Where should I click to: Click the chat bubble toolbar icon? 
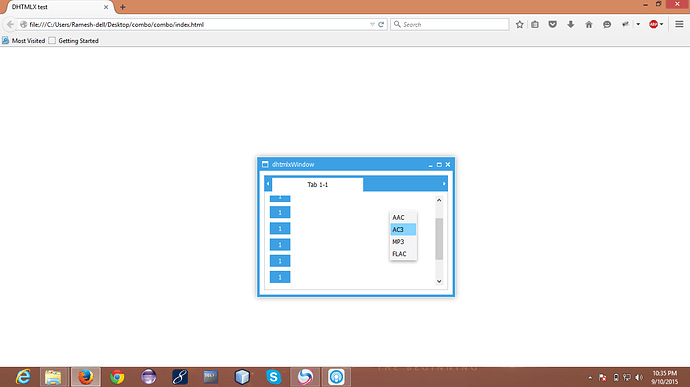coord(607,25)
